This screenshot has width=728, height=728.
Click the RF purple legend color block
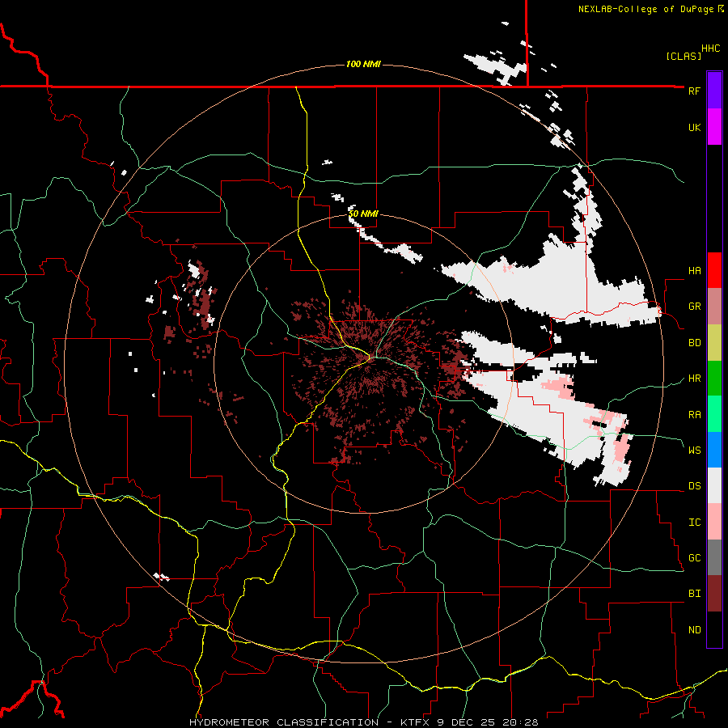pyautogui.click(x=714, y=91)
